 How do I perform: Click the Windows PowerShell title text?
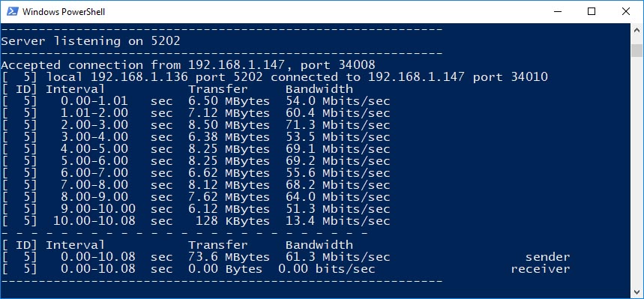point(64,12)
